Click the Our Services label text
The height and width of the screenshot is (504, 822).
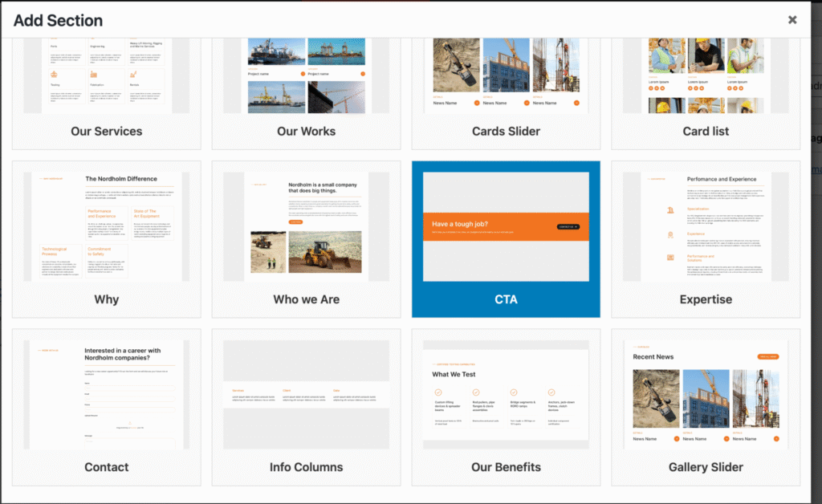(x=107, y=131)
